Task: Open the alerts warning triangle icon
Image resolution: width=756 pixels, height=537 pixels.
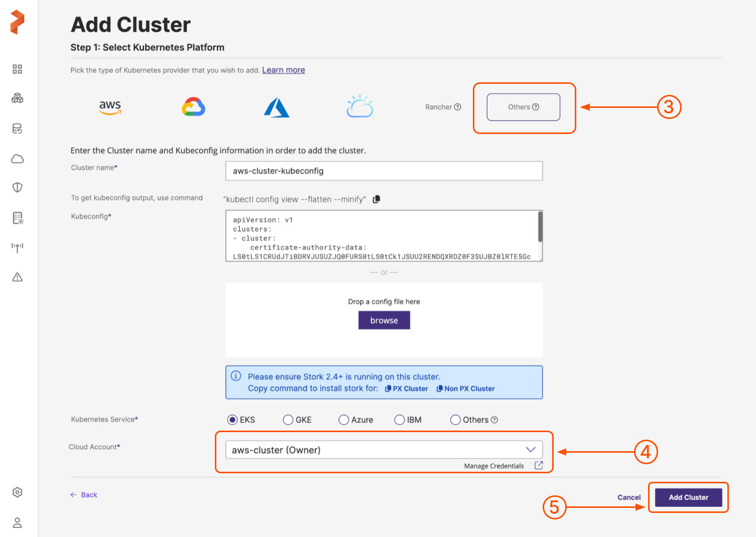Action: coord(18,277)
